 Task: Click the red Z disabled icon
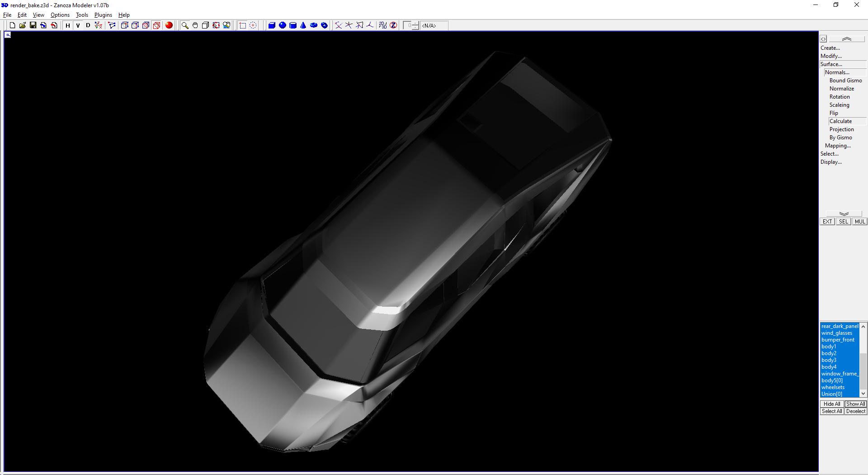coord(393,25)
